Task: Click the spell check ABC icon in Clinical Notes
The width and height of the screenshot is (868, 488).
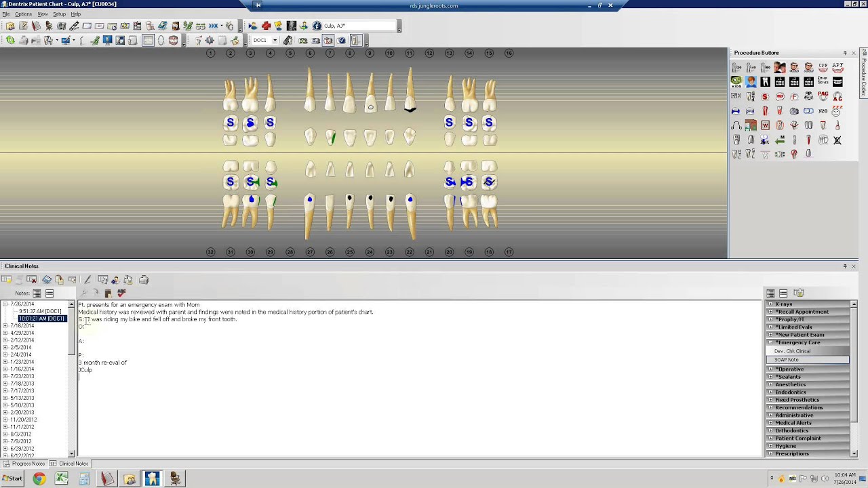Action: point(121,293)
